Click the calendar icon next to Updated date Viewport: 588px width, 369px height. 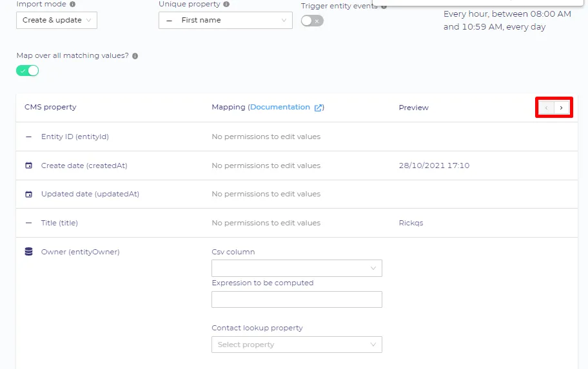coord(28,194)
